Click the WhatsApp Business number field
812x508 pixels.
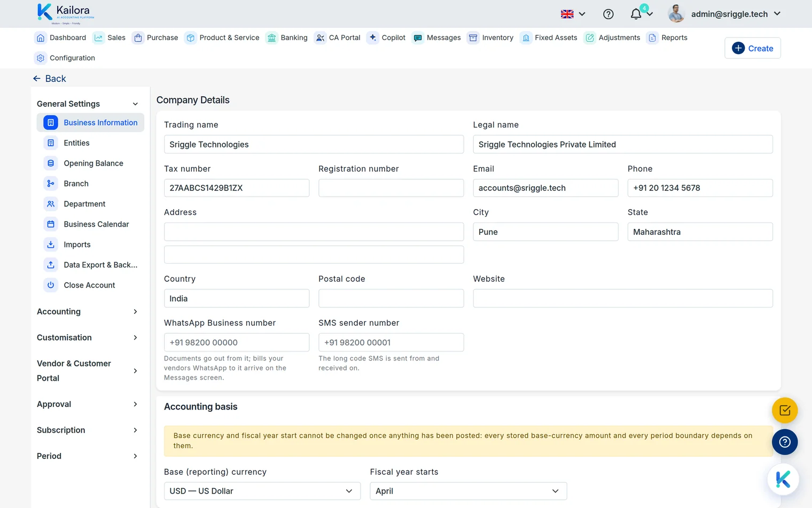(237, 343)
